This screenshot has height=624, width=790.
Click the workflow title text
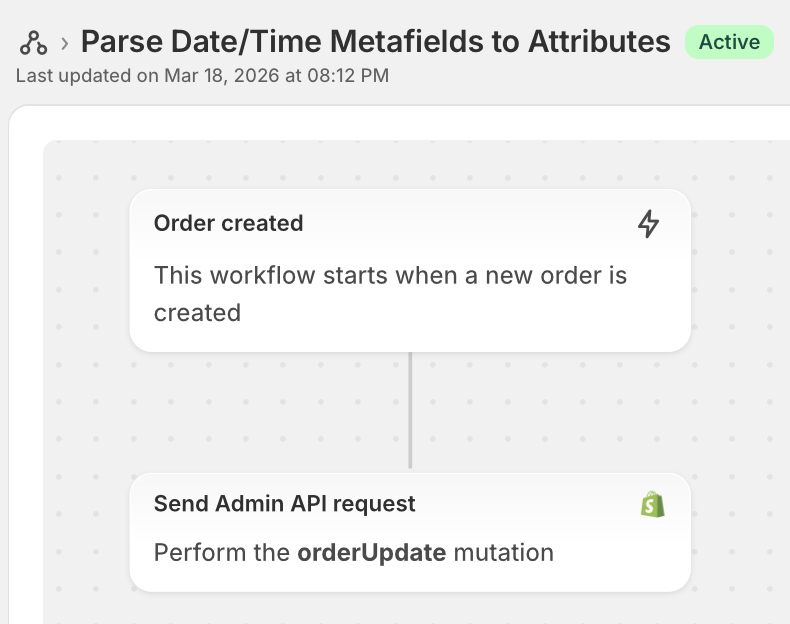click(375, 42)
